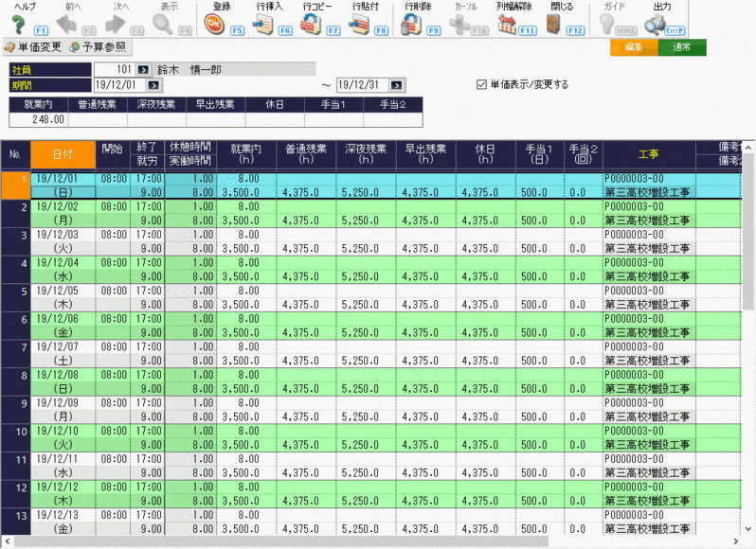
Task: Toggle the 単価表示/変更する checkbox
Action: coord(481,85)
